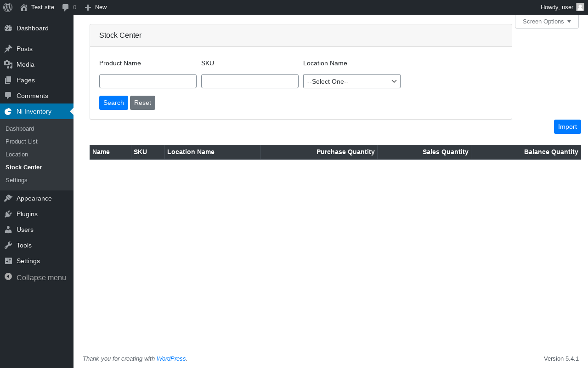Click the home icon beside Test site
Screen dimensions: 588x368
[x=24, y=7]
